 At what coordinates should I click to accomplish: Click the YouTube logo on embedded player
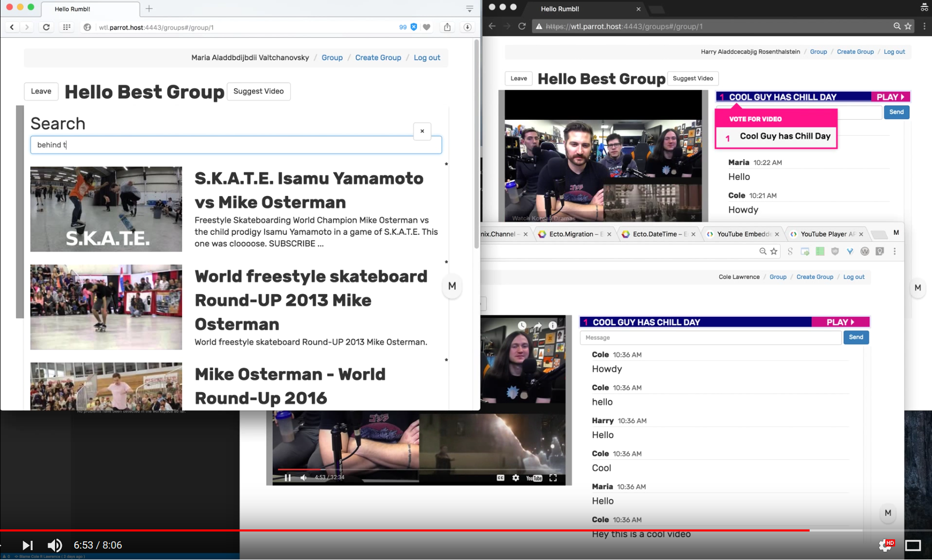pyautogui.click(x=534, y=478)
